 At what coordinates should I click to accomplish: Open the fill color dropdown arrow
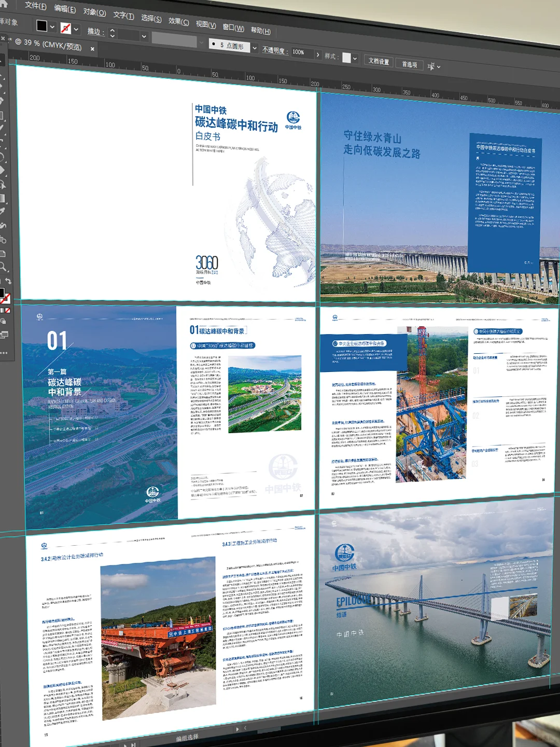[52, 27]
